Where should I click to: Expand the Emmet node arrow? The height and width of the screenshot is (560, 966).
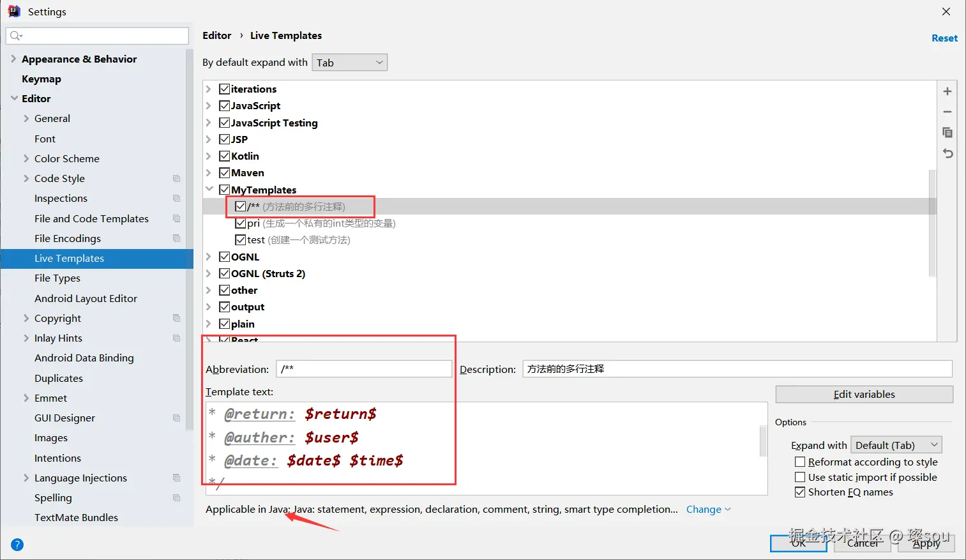(26, 398)
